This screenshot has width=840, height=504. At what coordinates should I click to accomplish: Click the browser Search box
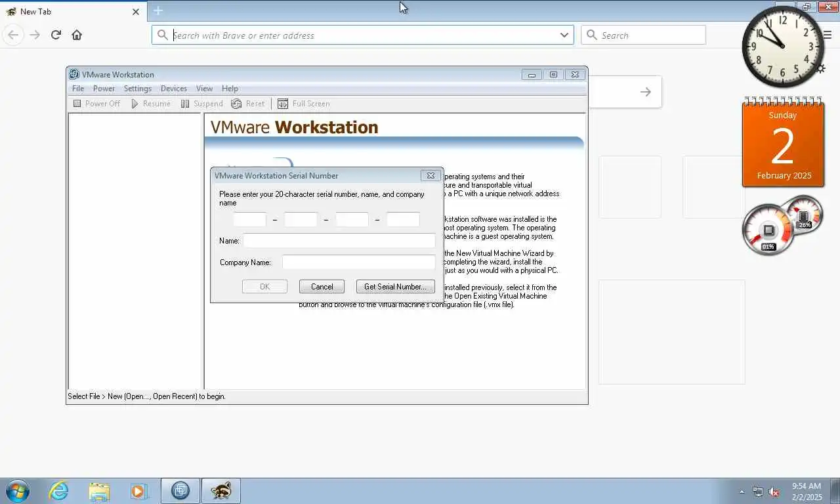643,35
